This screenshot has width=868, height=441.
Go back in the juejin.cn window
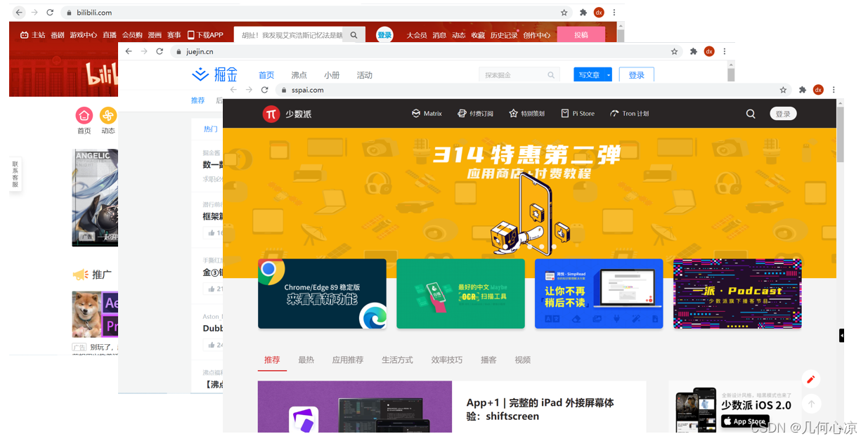[x=128, y=51]
